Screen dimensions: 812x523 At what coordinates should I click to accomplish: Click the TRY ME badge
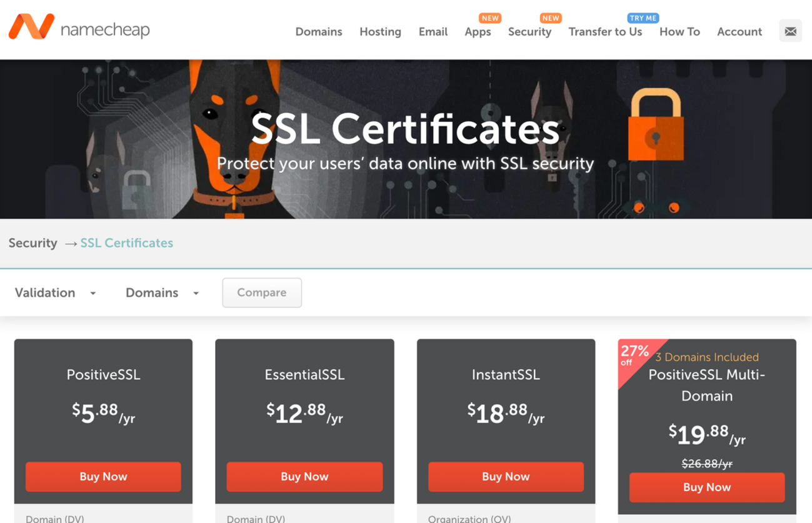pos(643,18)
